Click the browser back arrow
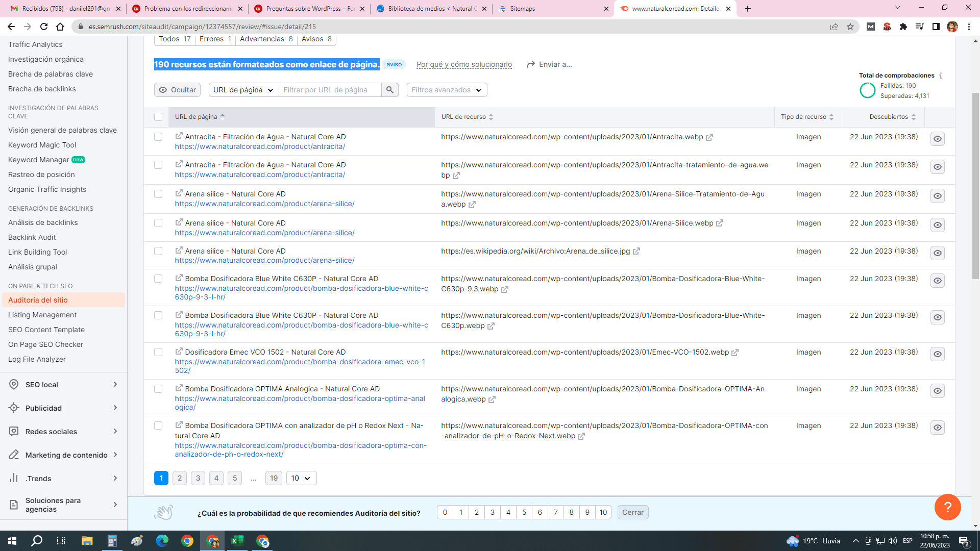 click(11, 27)
